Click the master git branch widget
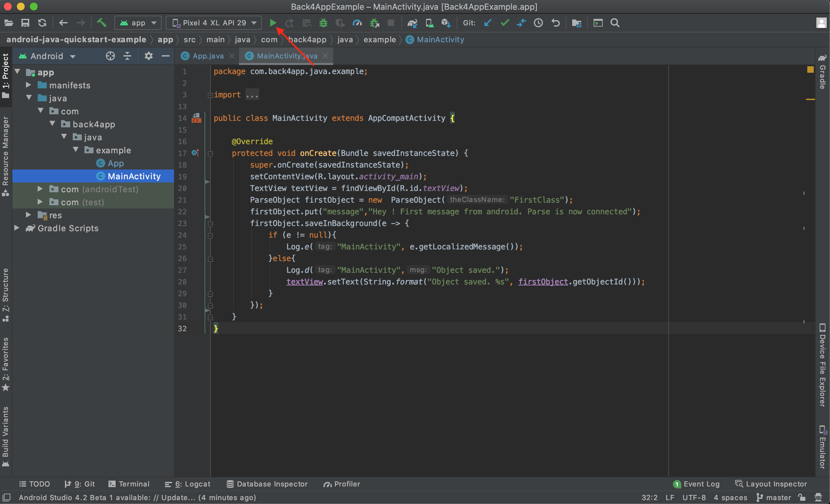 [x=773, y=498]
